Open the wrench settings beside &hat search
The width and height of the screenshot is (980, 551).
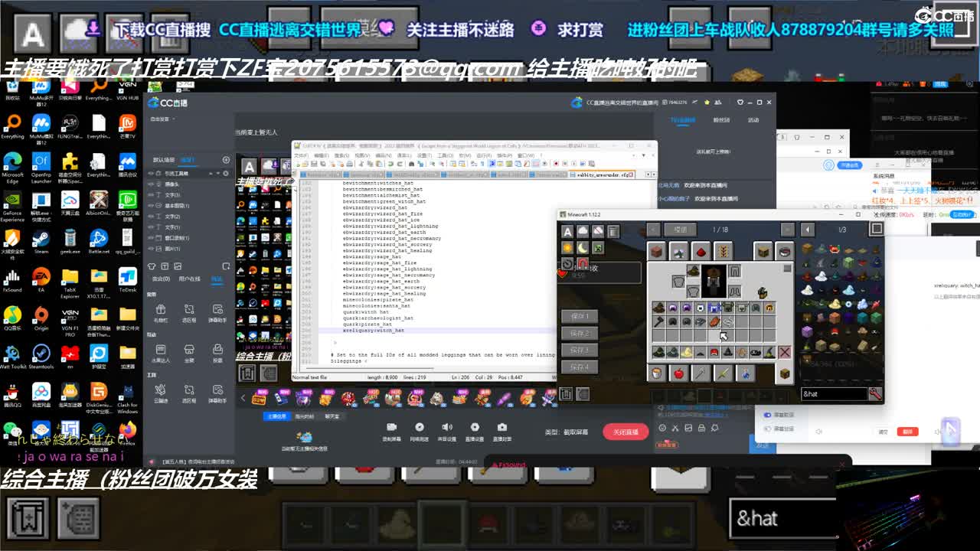point(875,394)
